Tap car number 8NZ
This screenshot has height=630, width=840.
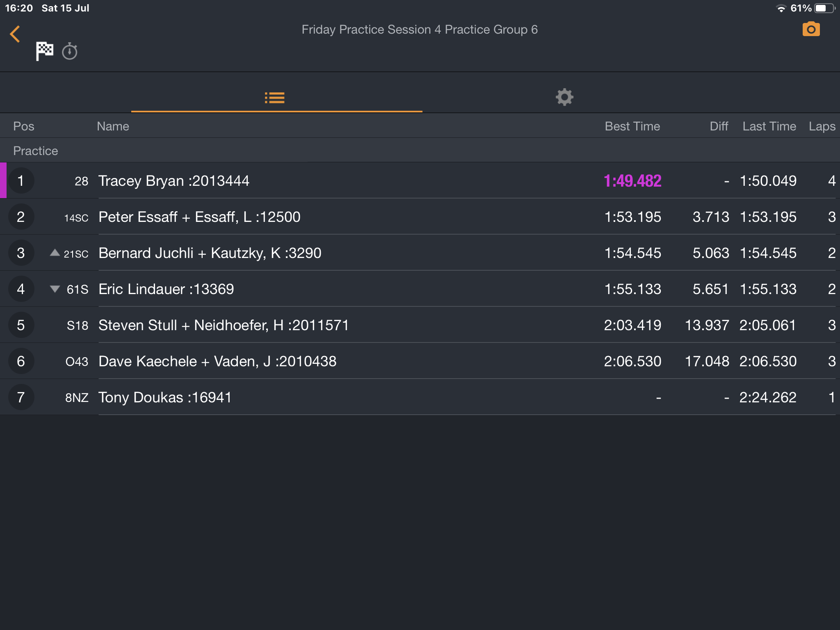pos(77,398)
